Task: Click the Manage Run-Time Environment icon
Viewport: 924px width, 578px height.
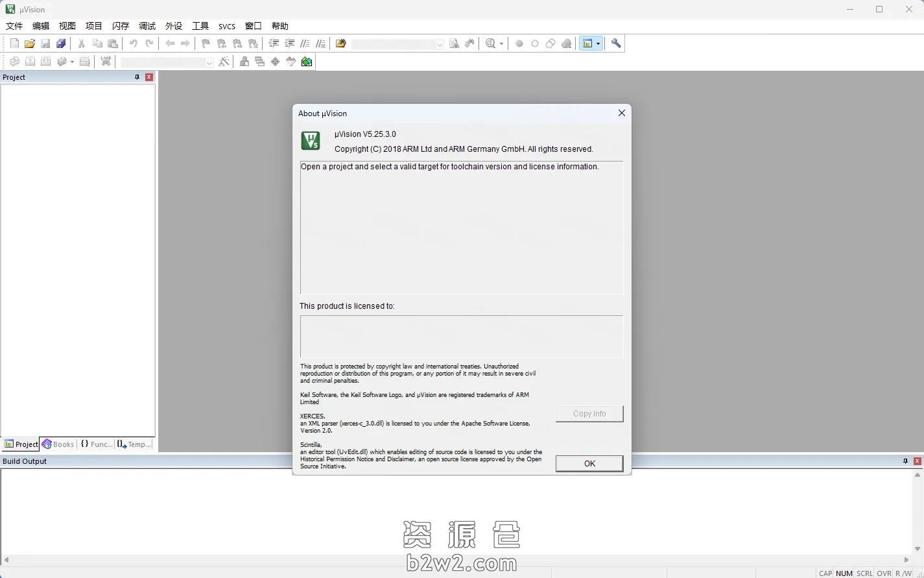Action: coord(276,62)
